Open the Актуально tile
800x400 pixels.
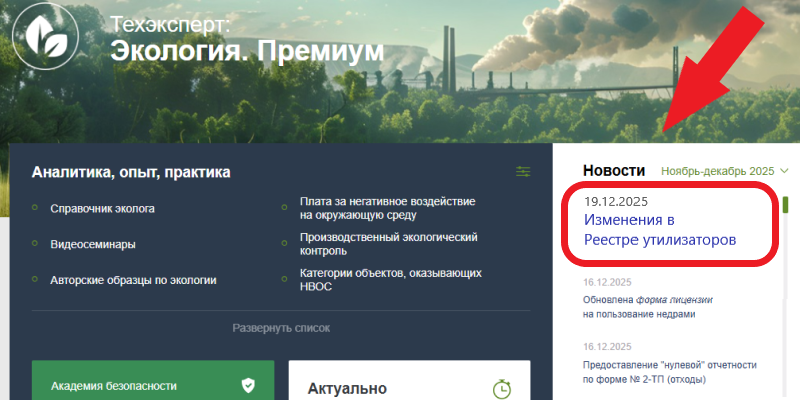[400, 385]
